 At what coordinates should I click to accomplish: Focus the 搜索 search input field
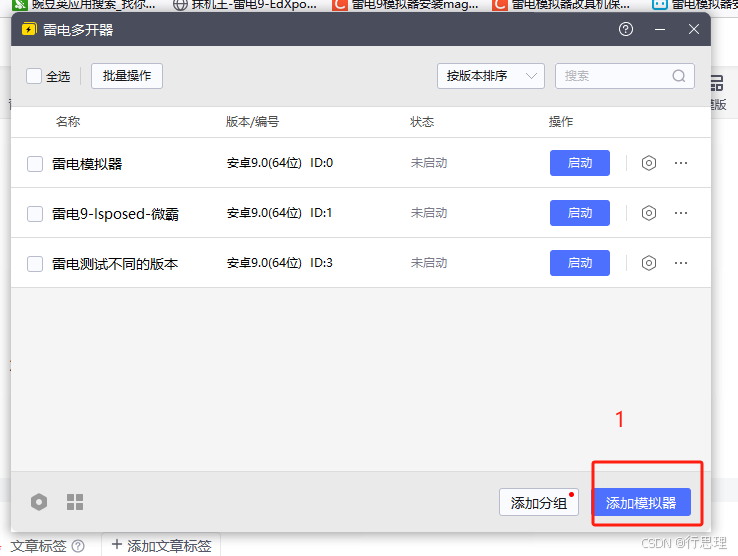(625, 76)
